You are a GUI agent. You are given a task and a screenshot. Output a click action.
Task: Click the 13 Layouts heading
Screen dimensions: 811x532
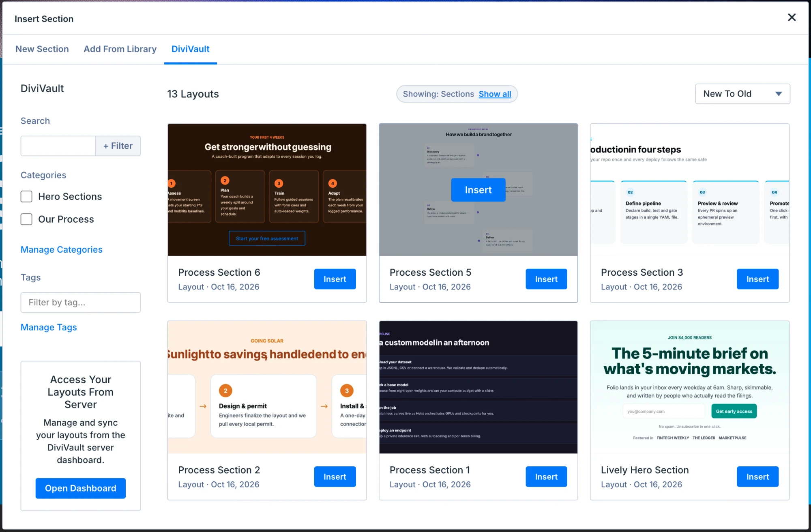[193, 94]
